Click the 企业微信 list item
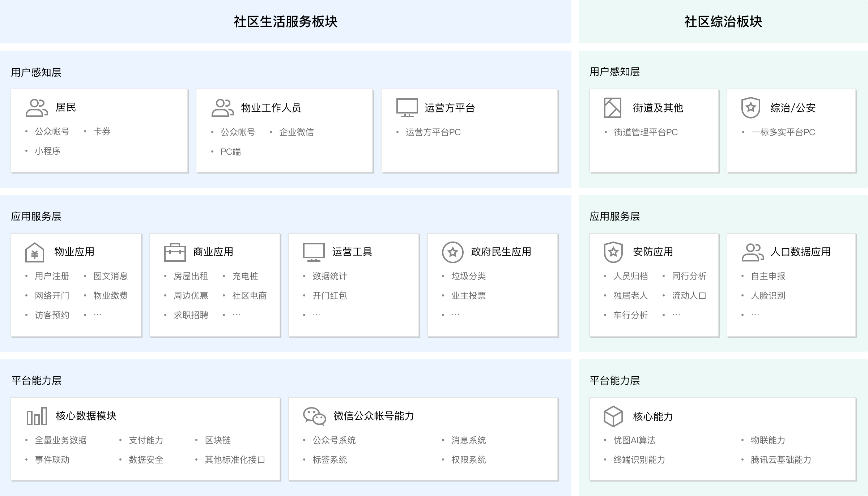The width and height of the screenshot is (868, 496). [x=296, y=132]
